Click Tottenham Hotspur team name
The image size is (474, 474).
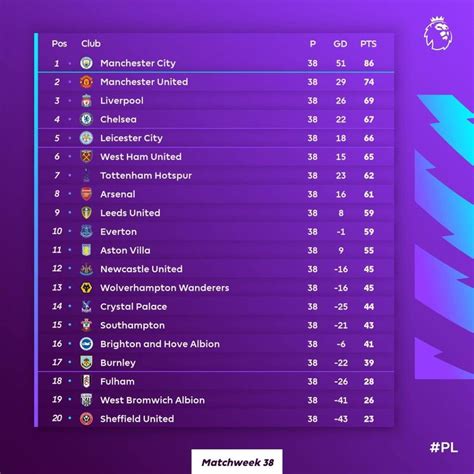(146, 176)
